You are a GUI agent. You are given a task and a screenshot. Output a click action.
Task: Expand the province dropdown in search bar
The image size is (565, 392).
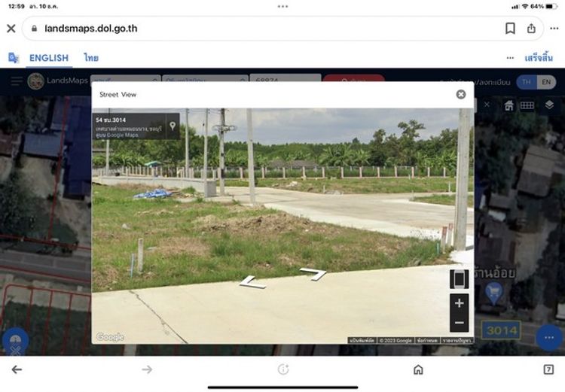point(126,79)
